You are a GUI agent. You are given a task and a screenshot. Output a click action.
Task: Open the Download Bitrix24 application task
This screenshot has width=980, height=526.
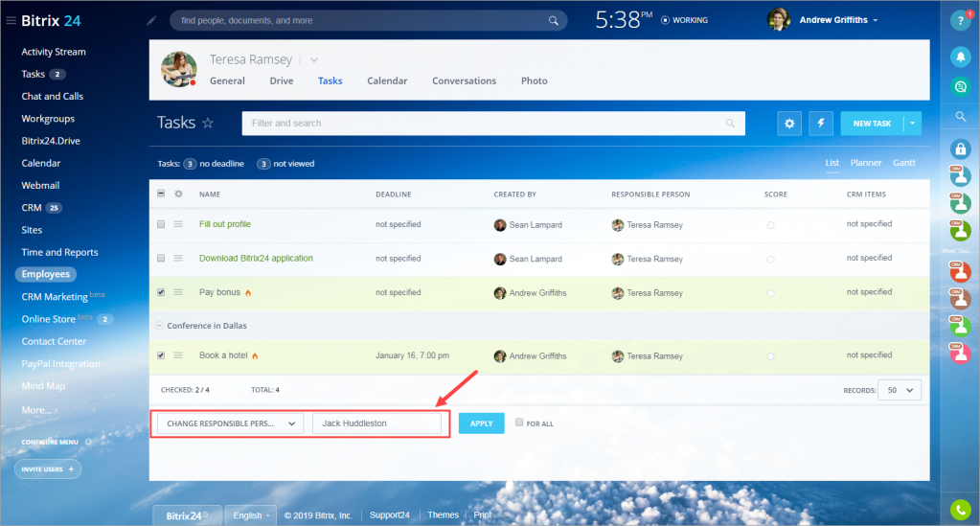pyautogui.click(x=256, y=259)
